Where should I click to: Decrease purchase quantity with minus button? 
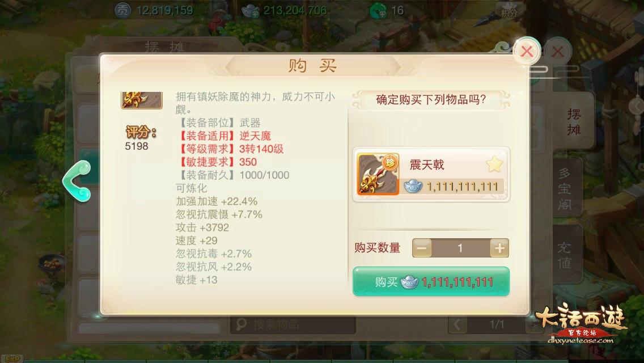click(x=422, y=248)
